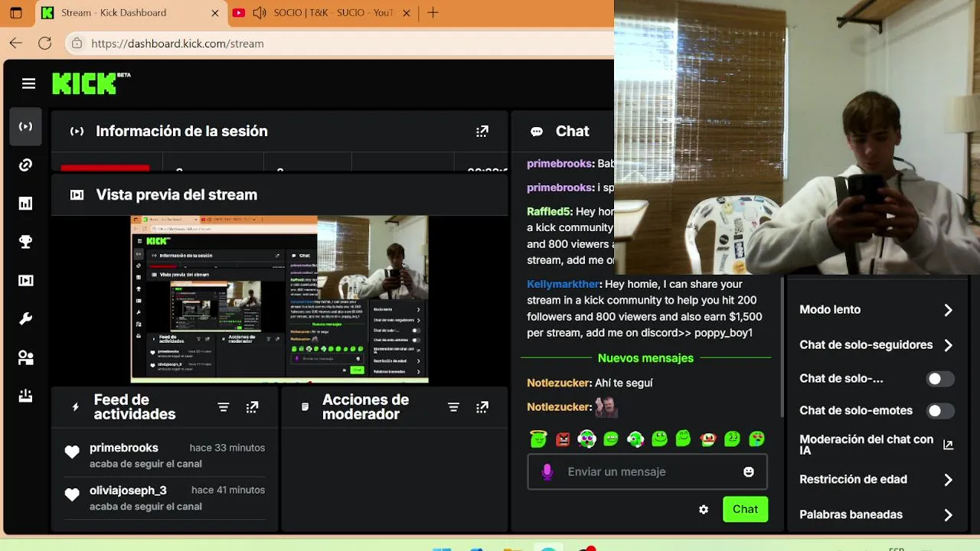This screenshot has width=980, height=551.
Task: Mute the YouTube tab via speaker icon
Action: tap(259, 12)
